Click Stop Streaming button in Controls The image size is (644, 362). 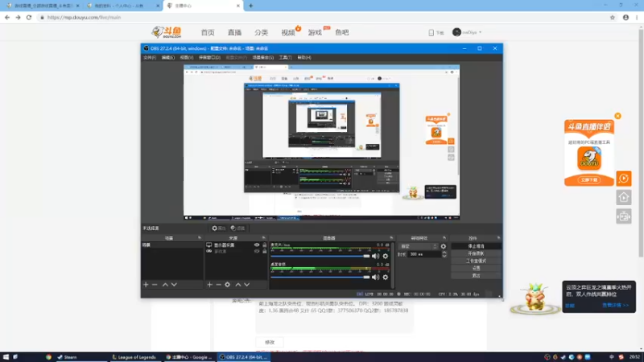pyautogui.click(x=476, y=246)
